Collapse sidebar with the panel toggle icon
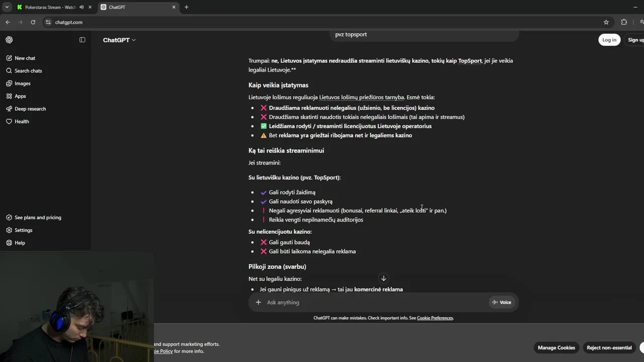Screen dimensions: 644x362 click(83, 40)
